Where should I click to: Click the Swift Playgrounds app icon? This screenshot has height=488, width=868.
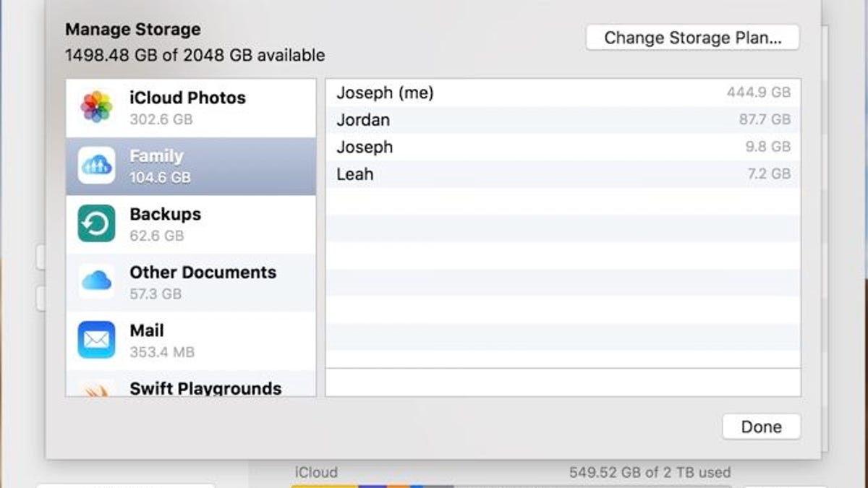(96, 390)
